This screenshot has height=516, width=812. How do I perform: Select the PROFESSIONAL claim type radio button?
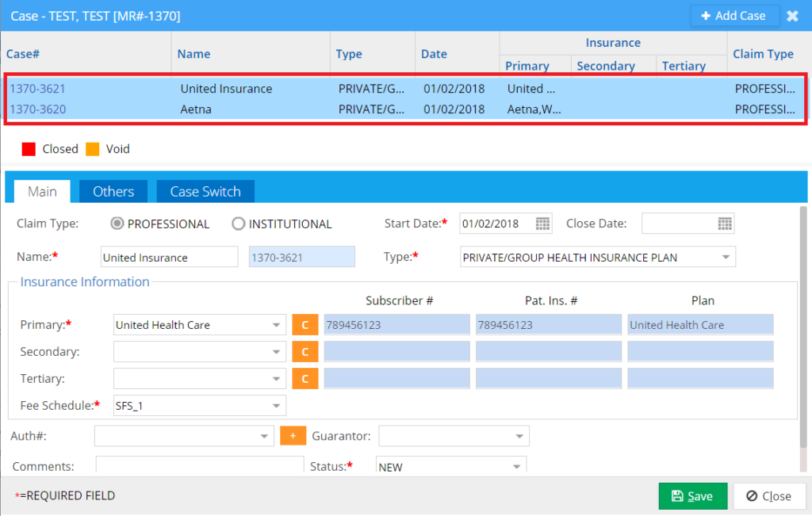(x=117, y=224)
